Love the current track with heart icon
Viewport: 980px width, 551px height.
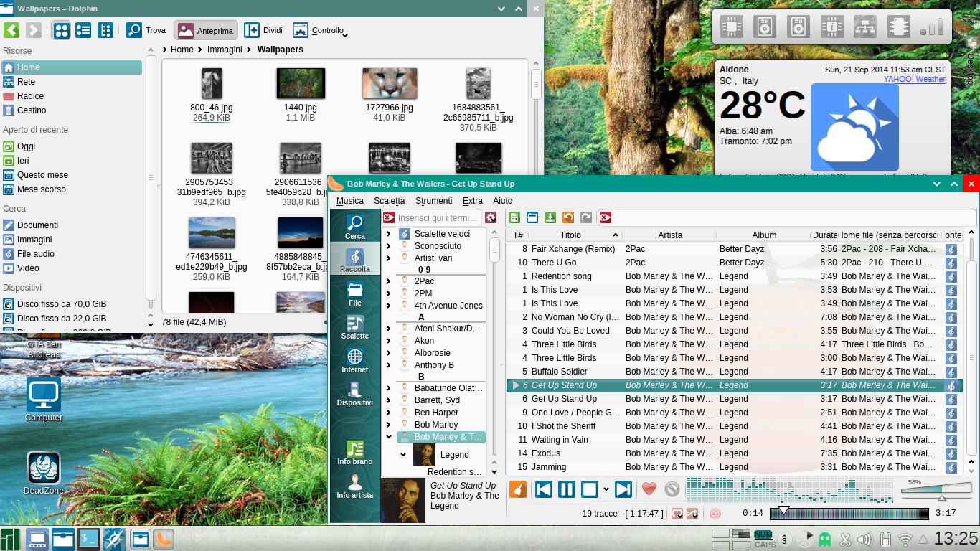pyautogui.click(x=649, y=489)
